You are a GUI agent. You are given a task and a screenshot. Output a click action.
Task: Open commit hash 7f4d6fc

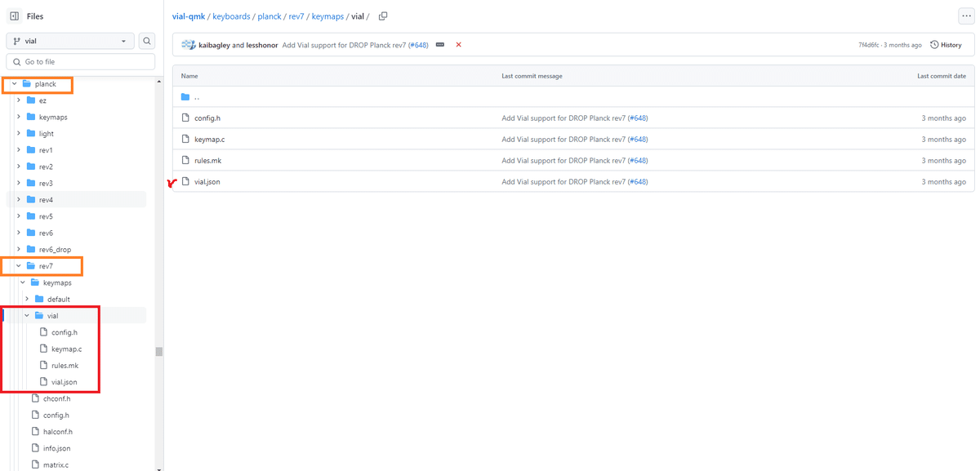click(869, 45)
